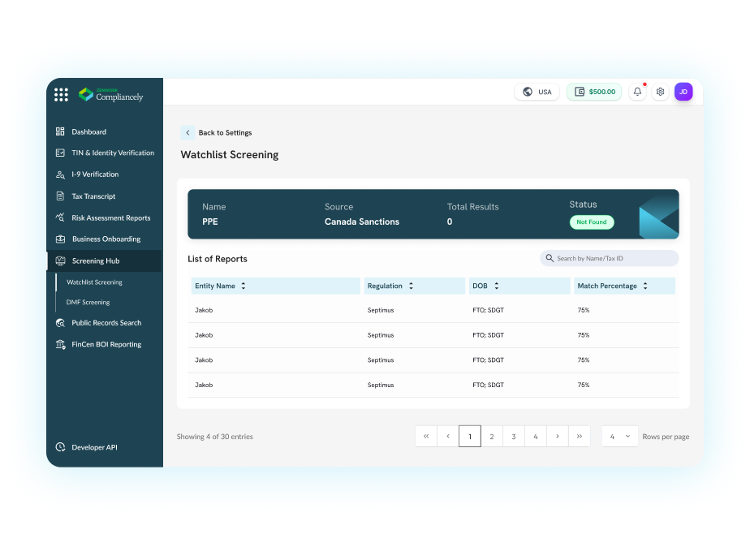Image resolution: width=750 pixels, height=560 pixels.
Task: Select DMF Screening sub-item
Action: click(88, 302)
